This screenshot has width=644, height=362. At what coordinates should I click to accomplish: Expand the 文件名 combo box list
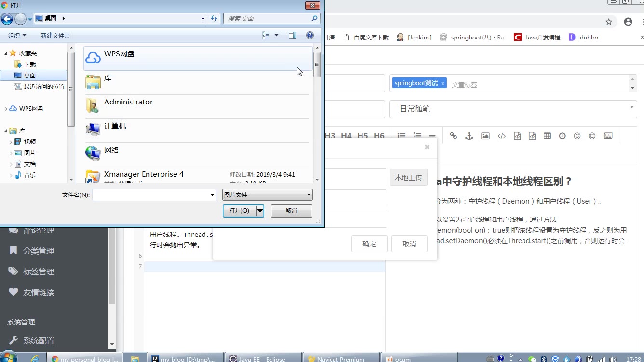212,195
